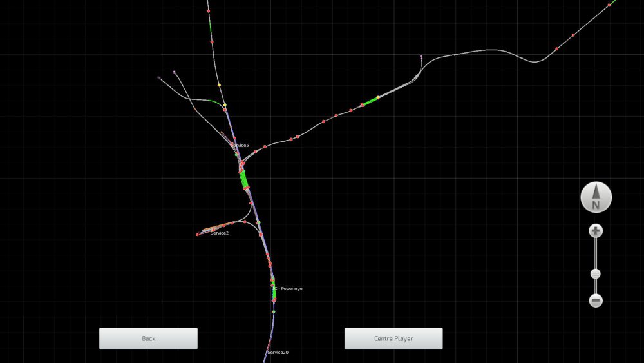The width and height of the screenshot is (644, 363).
Task: Select the Service20 label at bottom
Action: point(278,353)
